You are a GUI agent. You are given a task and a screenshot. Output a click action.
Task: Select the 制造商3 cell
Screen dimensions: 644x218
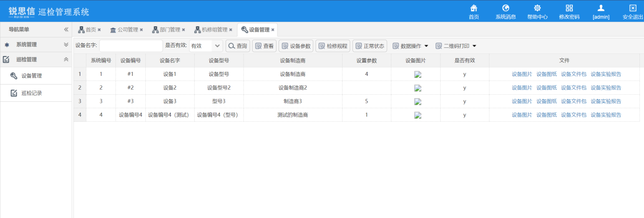click(293, 101)
